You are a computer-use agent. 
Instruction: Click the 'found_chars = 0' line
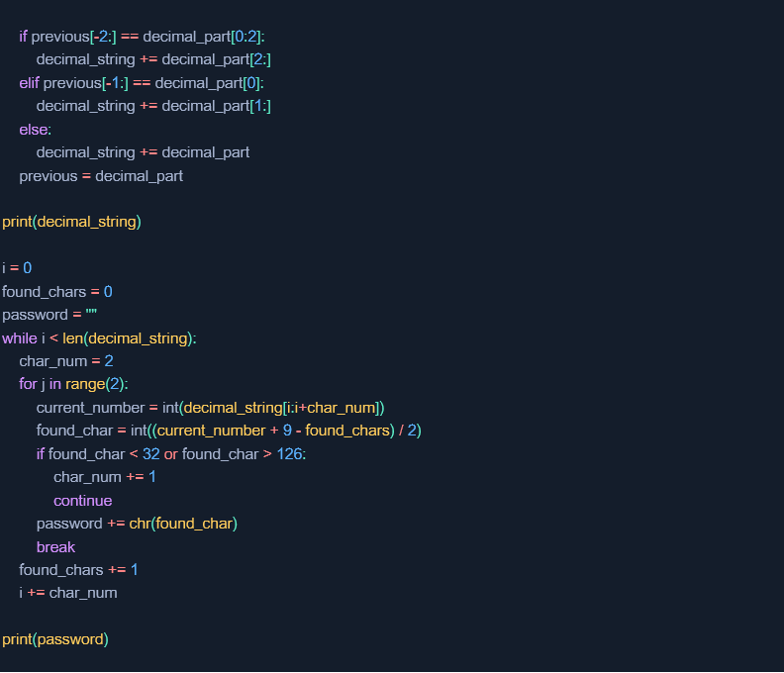57,292
